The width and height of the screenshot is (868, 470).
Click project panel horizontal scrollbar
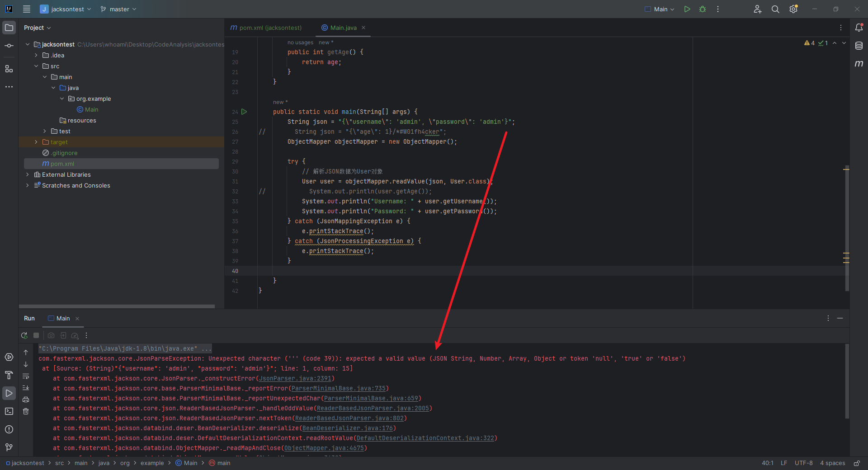click(117, 306)
